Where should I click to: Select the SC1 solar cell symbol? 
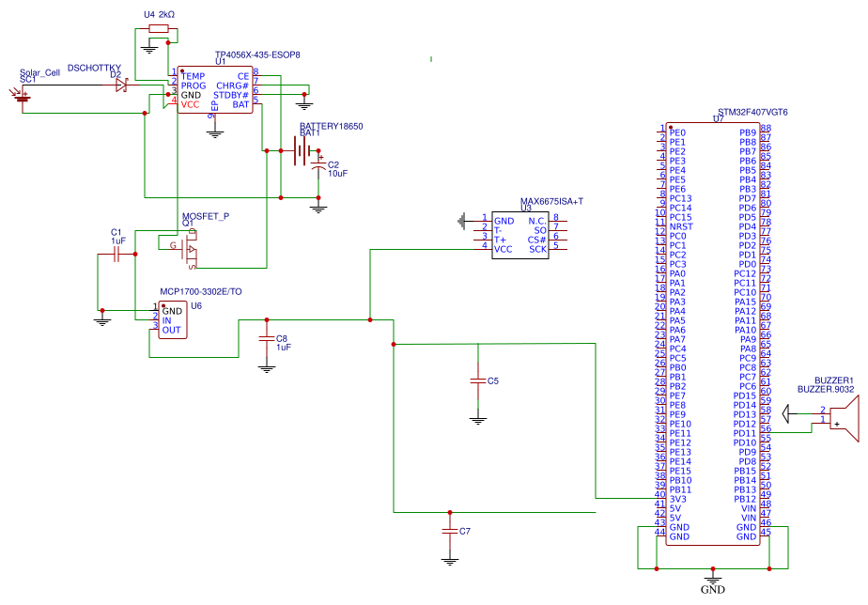(21, 98)
